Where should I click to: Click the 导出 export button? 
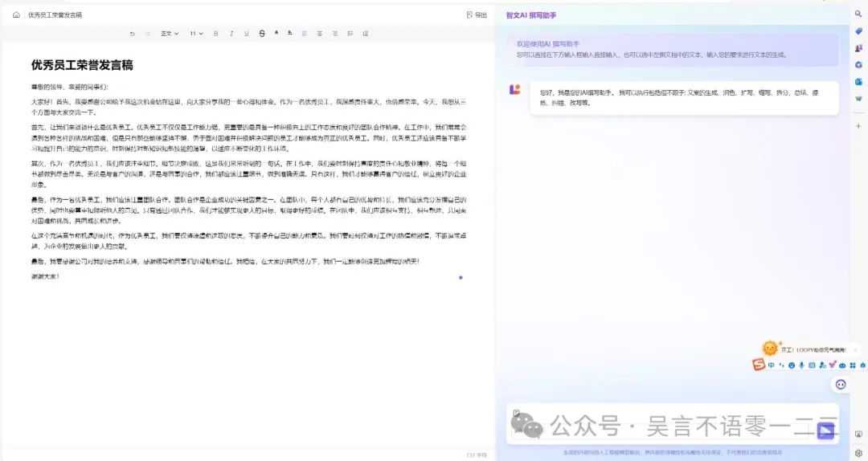[x=477, y=15]
